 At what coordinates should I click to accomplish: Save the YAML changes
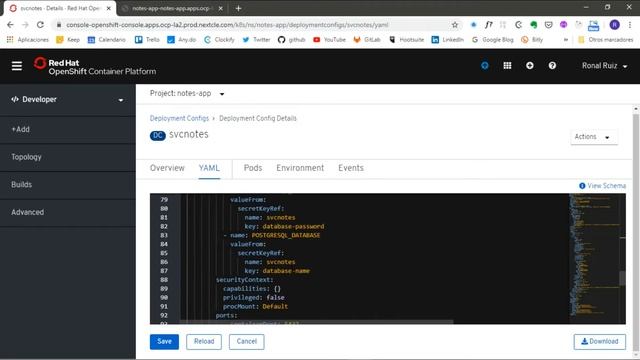click(164, 342)
